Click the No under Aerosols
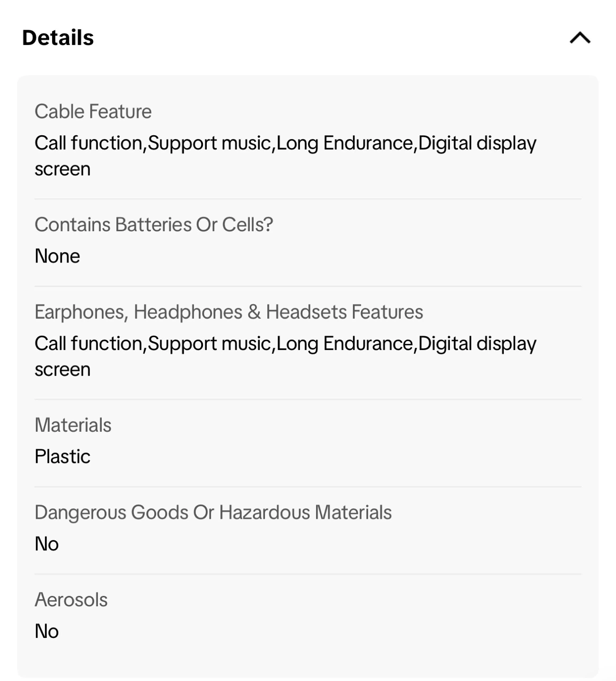Viewport: 616px width, 681px height. [x=46, y=631]
